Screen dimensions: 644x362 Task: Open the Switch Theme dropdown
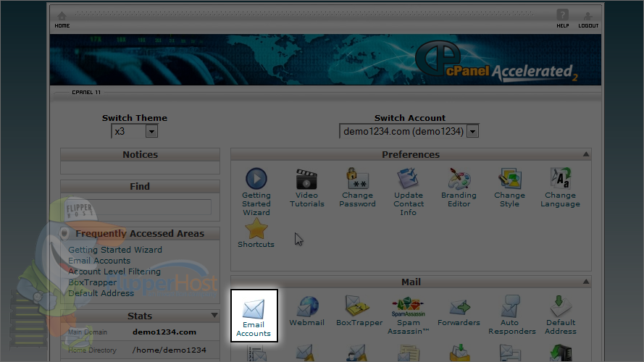[134, 131]
